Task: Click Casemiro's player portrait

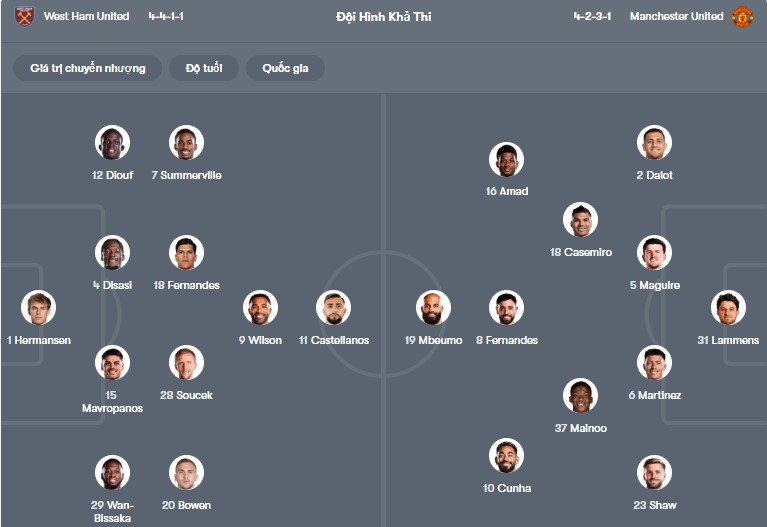Action: tap(580, 220)
